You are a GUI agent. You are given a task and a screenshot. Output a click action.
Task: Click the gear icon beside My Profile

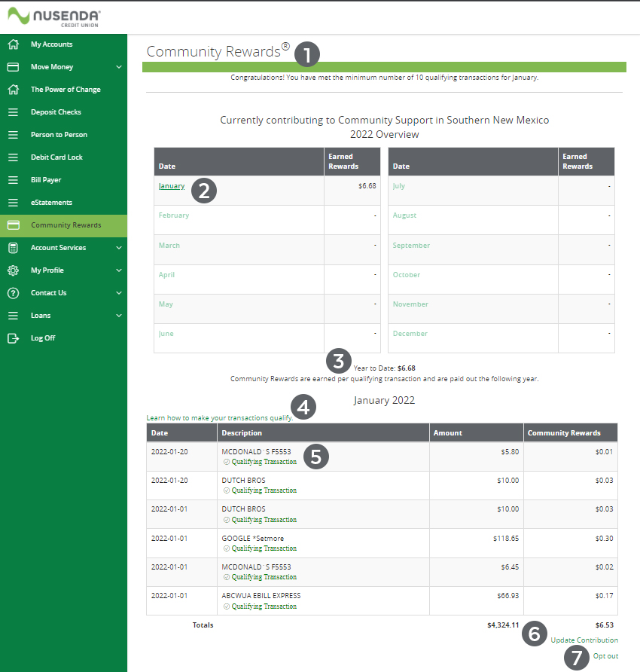14,270
